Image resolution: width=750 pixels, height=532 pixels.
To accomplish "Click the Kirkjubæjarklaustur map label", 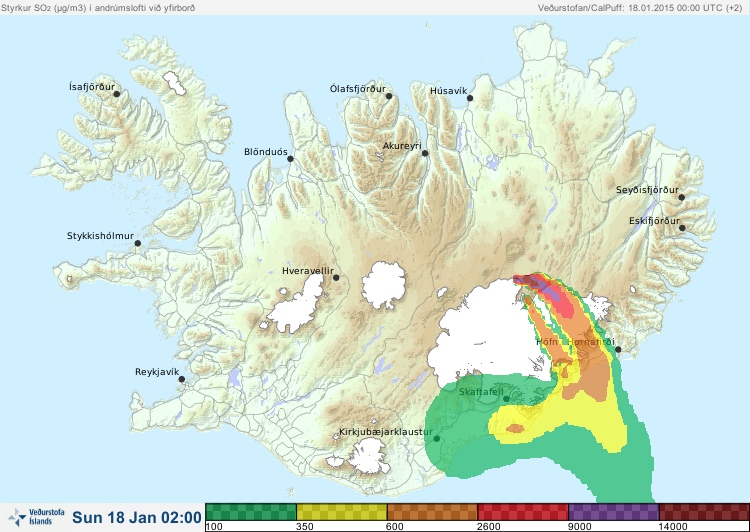I will (x=386, y=432).
